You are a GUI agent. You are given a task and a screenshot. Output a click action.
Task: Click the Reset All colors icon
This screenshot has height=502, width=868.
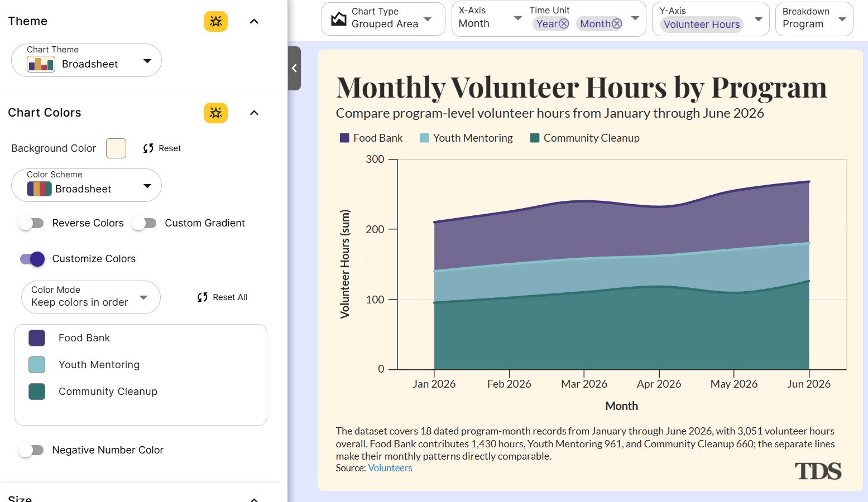(202, 297)
